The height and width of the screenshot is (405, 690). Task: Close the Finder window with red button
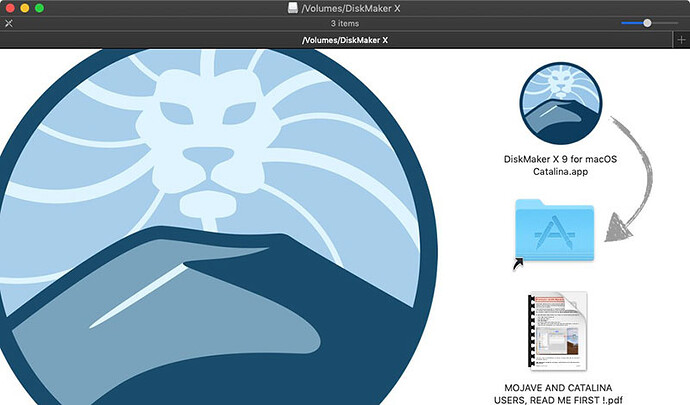(x=9, y=8)
